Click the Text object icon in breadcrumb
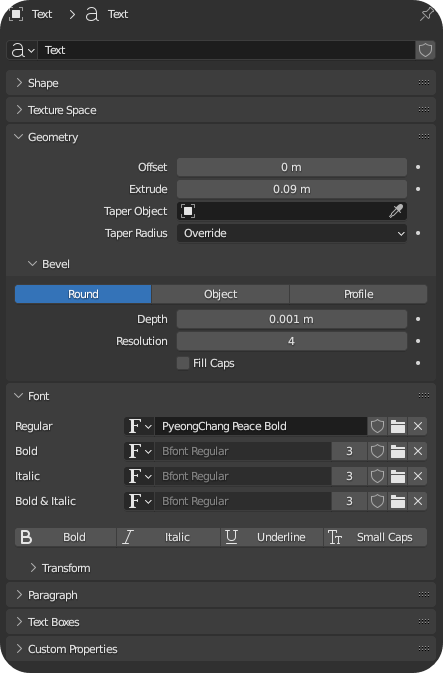 (16, 14)
